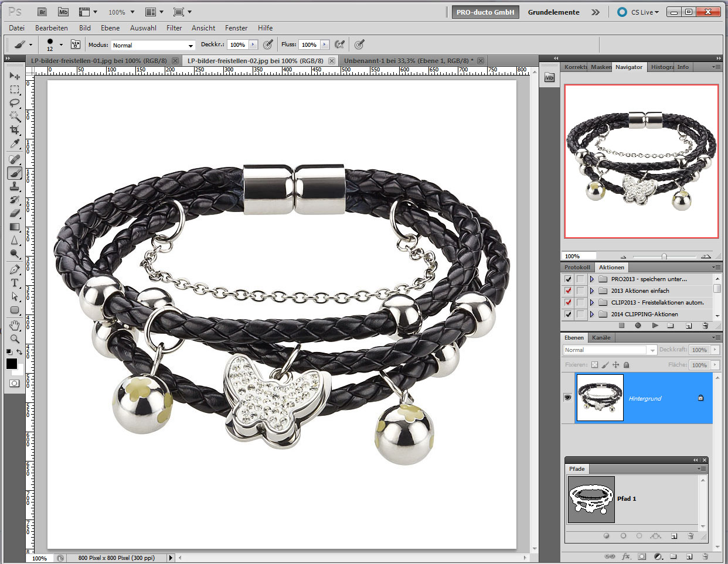Click the black foreground color swatch
Viewport: 728px width, 564px height.
coord(12,364)
